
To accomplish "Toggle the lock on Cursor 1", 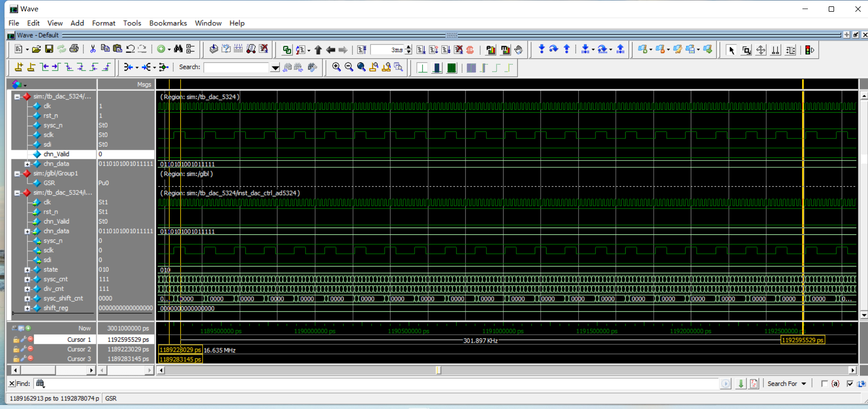I will [16, 339].
